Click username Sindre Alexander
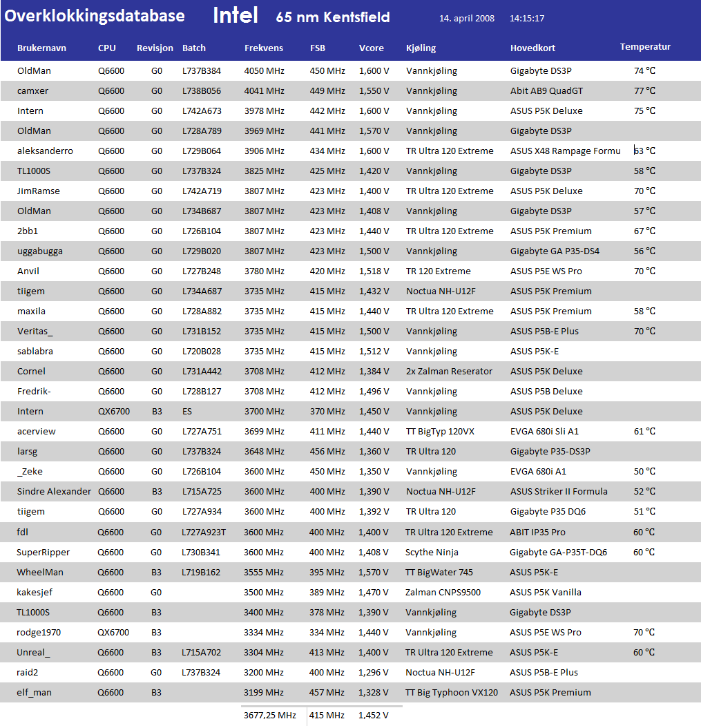Screen dimensions: 701x728 [54, 491]
